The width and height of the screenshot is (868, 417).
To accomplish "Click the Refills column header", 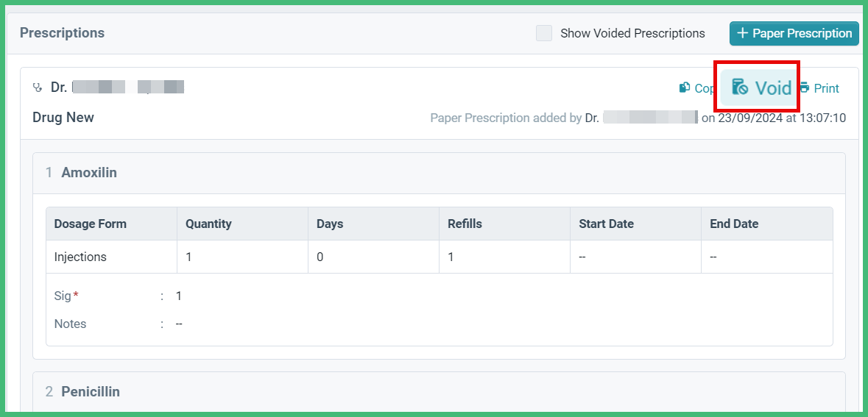I will [465, 224].
